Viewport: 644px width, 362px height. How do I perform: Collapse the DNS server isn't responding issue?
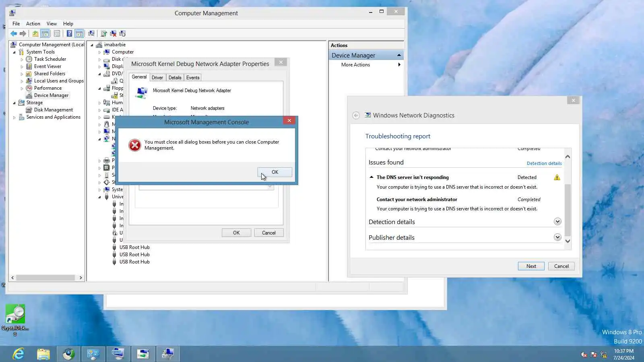[x=372, y=177]
